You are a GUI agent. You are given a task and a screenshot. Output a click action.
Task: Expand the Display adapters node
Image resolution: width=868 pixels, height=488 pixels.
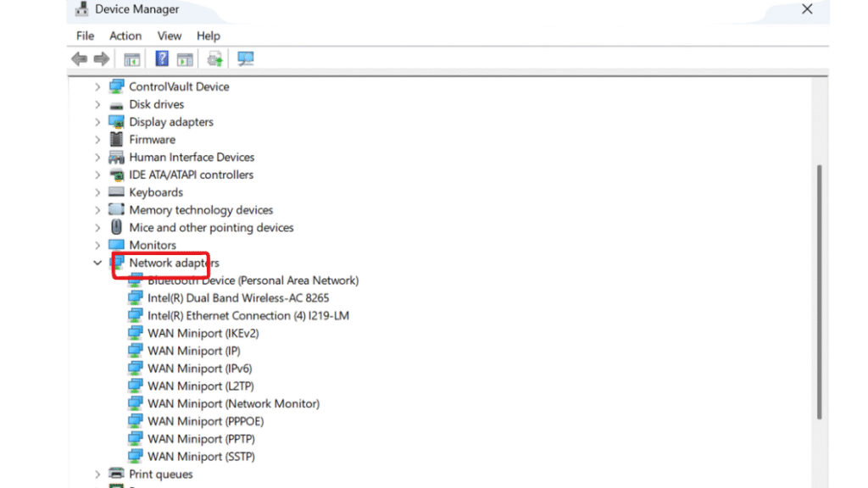(x=97, y=122)
